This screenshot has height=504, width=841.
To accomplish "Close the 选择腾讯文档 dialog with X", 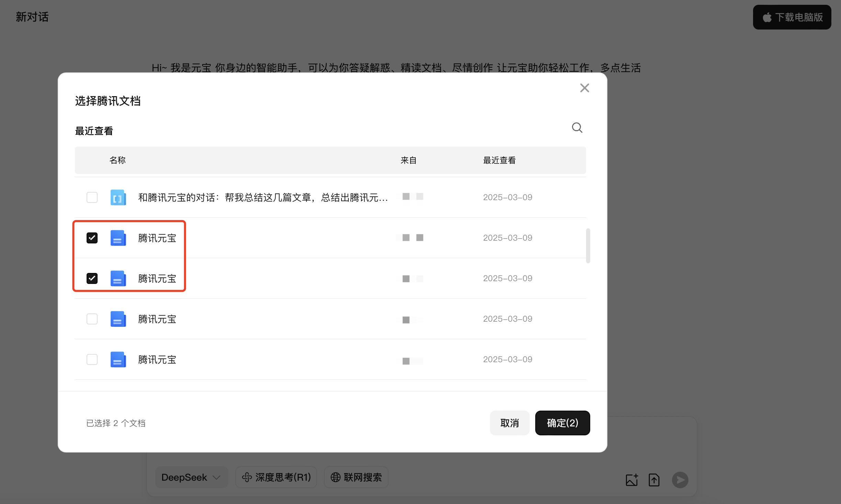I will pos(584,88).
